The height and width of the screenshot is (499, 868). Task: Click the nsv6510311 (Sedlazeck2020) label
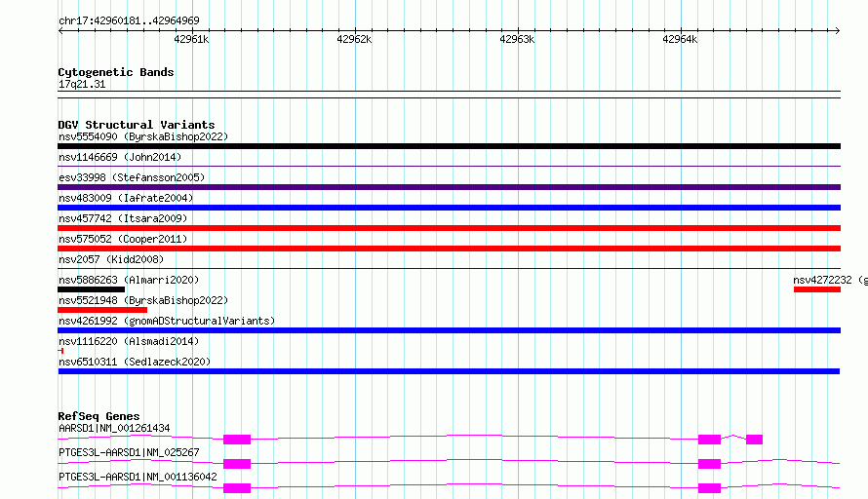click(135, 362)
